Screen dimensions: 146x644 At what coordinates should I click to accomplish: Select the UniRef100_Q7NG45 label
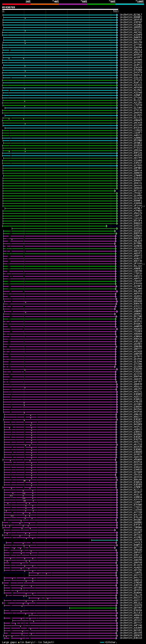(x=131, y=583)
